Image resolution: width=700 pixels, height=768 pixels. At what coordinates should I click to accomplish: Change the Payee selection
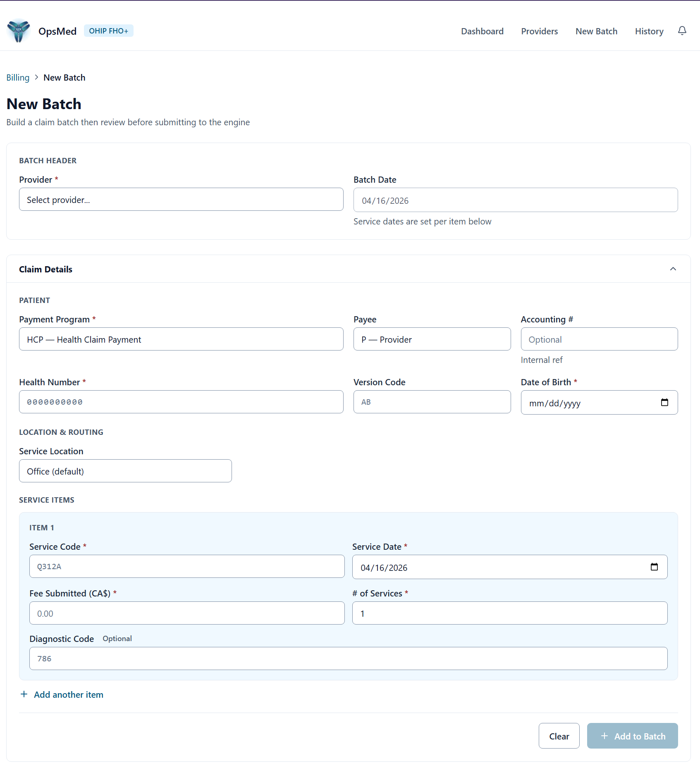432,339
